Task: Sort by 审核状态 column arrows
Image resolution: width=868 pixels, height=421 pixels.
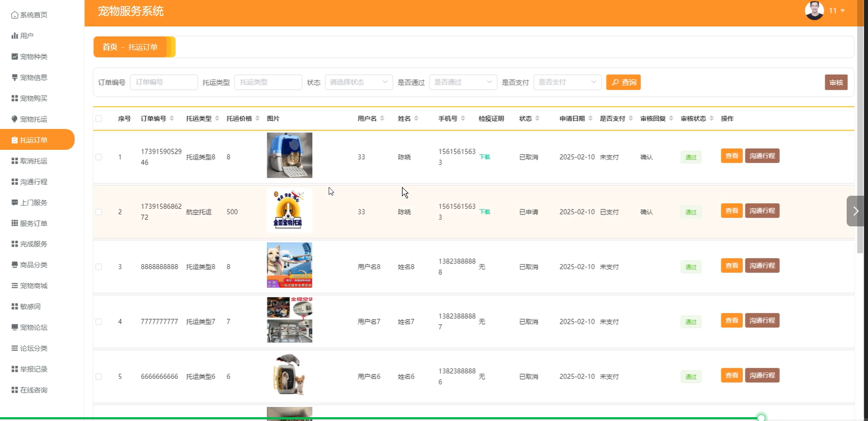Action: 712,118
